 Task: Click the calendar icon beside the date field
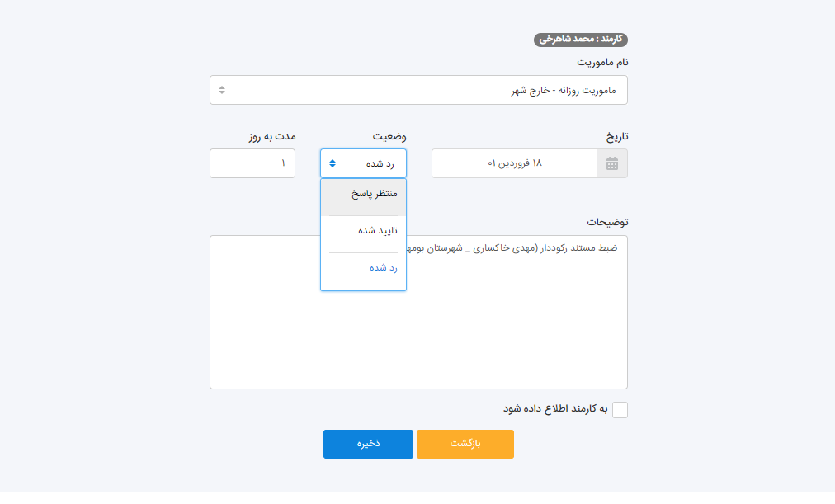612,163
